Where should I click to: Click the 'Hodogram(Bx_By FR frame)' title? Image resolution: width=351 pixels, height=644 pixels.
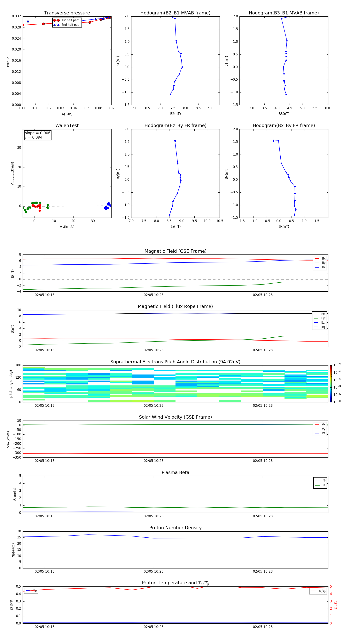(x=284, y=125)
